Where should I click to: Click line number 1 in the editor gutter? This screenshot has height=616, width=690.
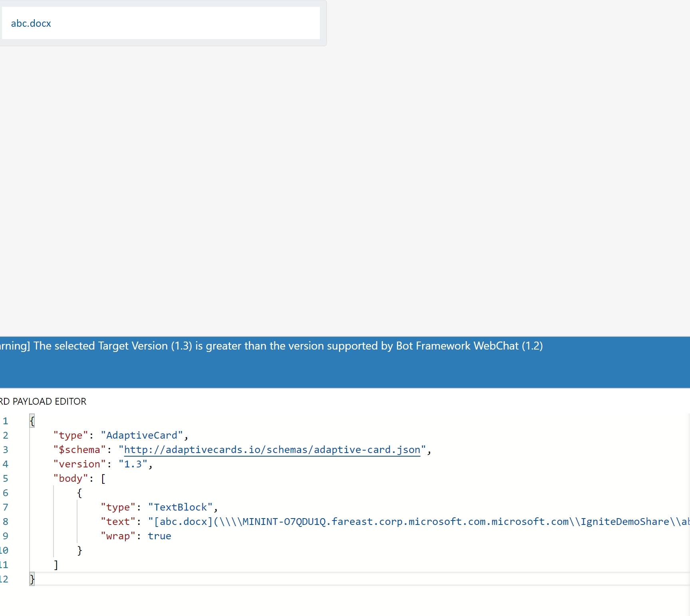pos(5,421)
